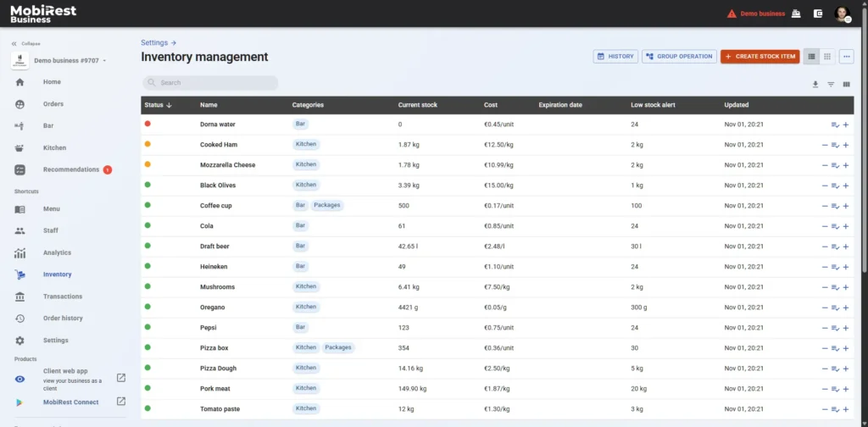The image size is (868, 427).
Task: Click the Group Operation button
Action: click(x=679, y=57)
